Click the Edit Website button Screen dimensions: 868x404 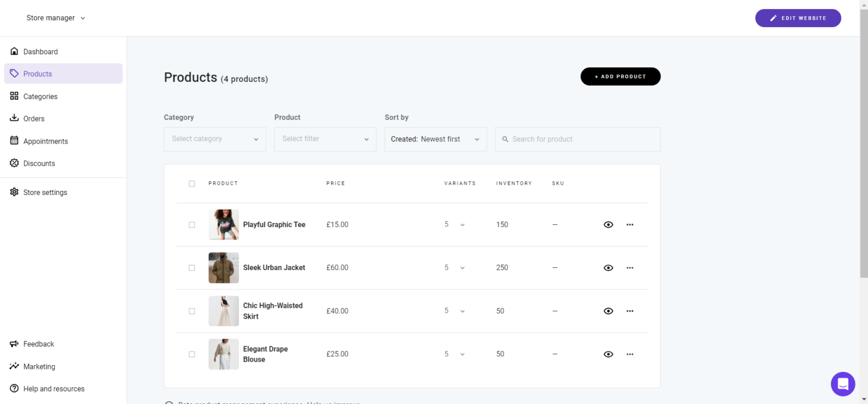tap(798, 18)
